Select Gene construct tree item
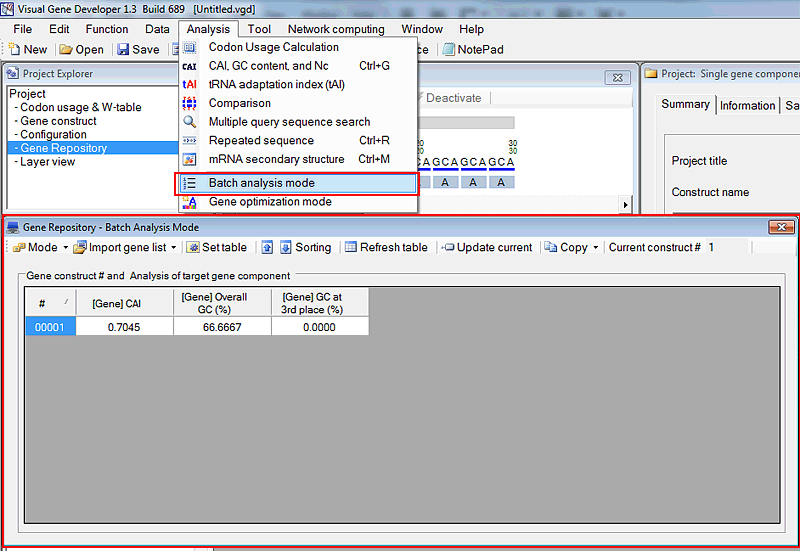The image size is (800, 551). coord(58,121)
